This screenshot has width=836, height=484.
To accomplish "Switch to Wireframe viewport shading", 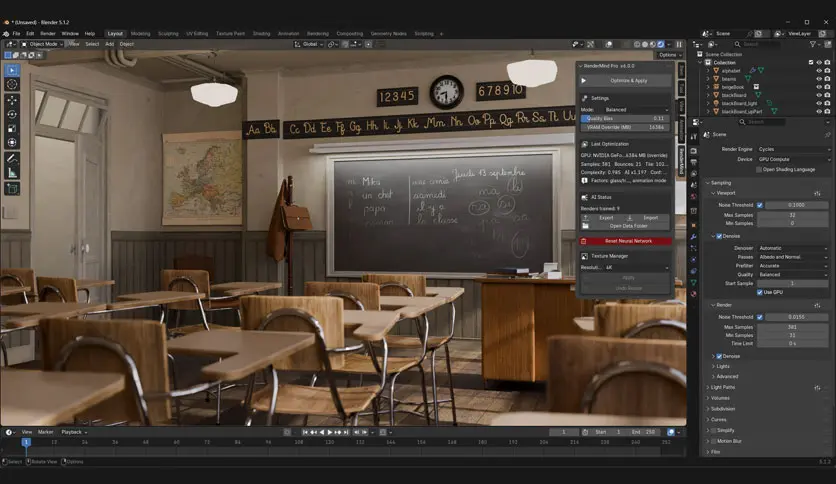I will pyautogui.click(x=637, y=44).
